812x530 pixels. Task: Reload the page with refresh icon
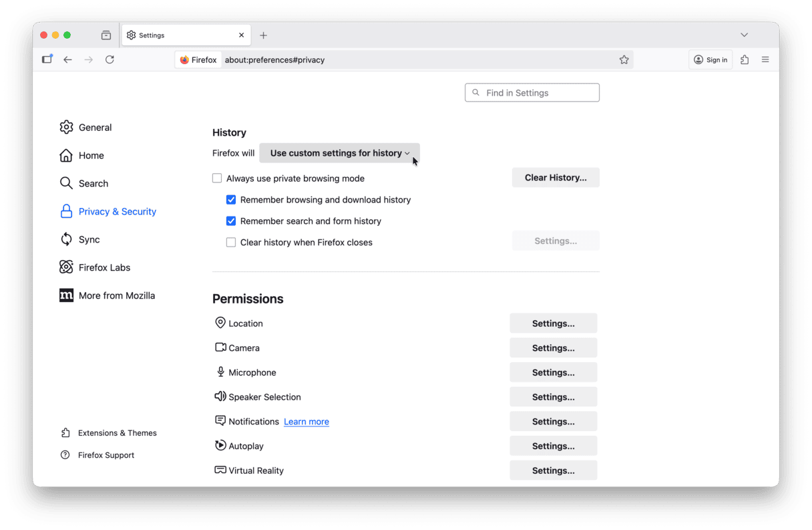[110, 59]
